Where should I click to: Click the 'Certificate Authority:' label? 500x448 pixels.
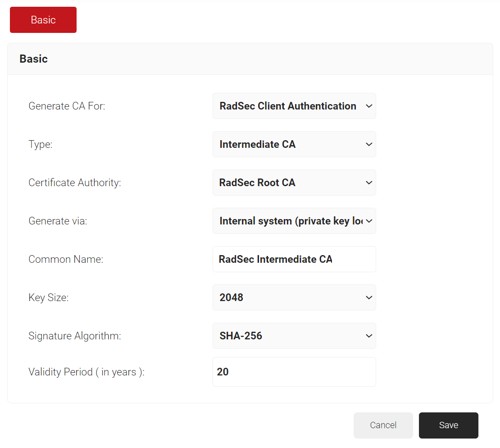(75, 183)
